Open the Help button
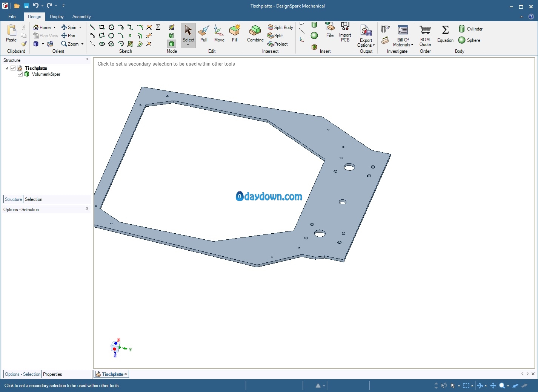The height and width of the screenshot is (392, 538). tap(531, 17)
